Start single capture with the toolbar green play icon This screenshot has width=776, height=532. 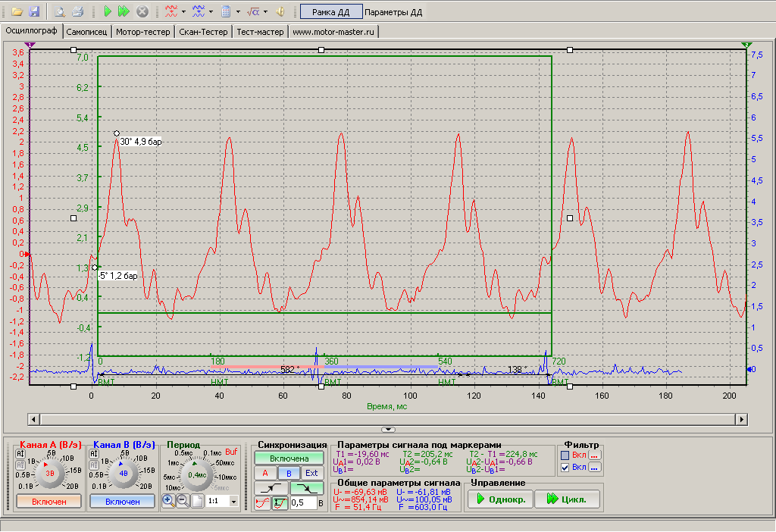coord(108,11)
